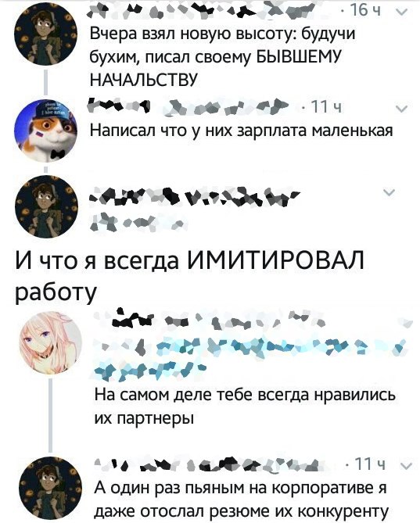Click blurred display name above 'И что я всегда'
The image size is (420, 523).
coord(196,197)
